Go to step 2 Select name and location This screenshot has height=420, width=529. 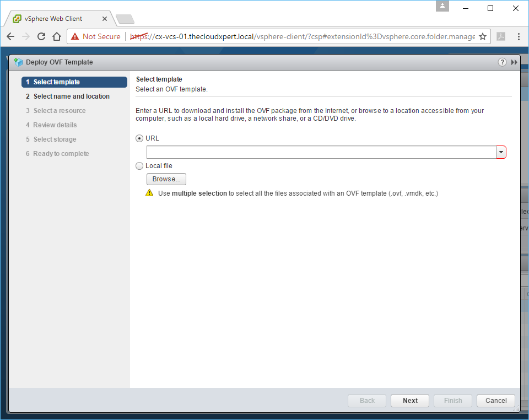(x=71, y=96)
